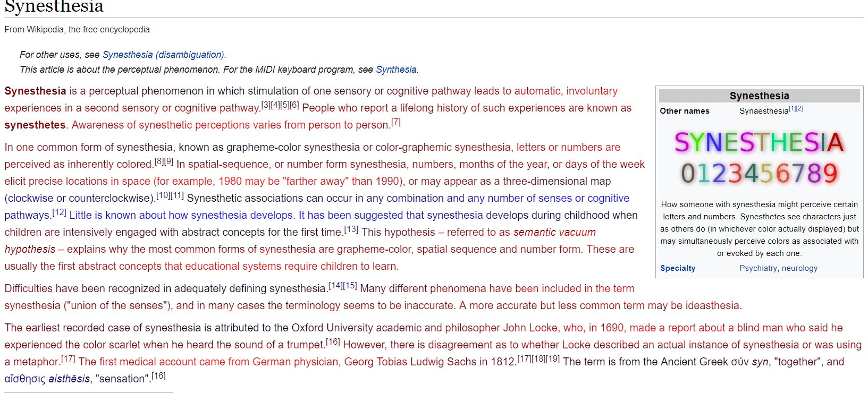Click the Greek word 'αἴσθησις'

click(25, 379)
